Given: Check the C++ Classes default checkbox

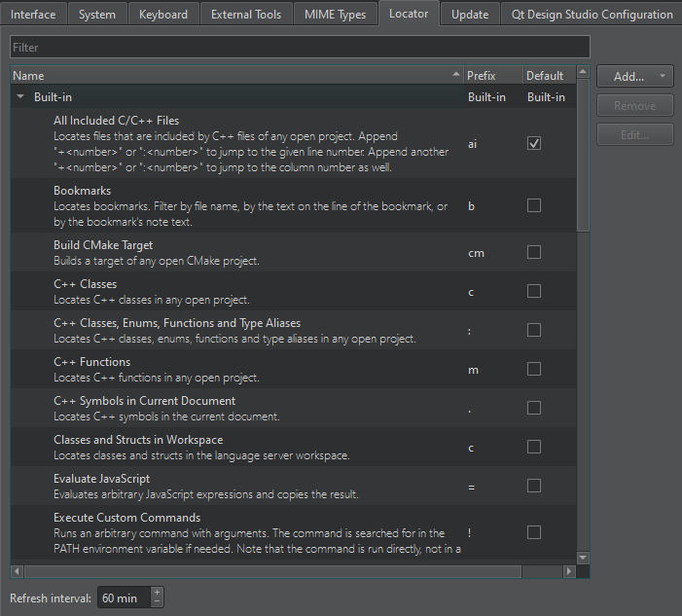Looking at the screenshot, I should click(x=534, y=291).
